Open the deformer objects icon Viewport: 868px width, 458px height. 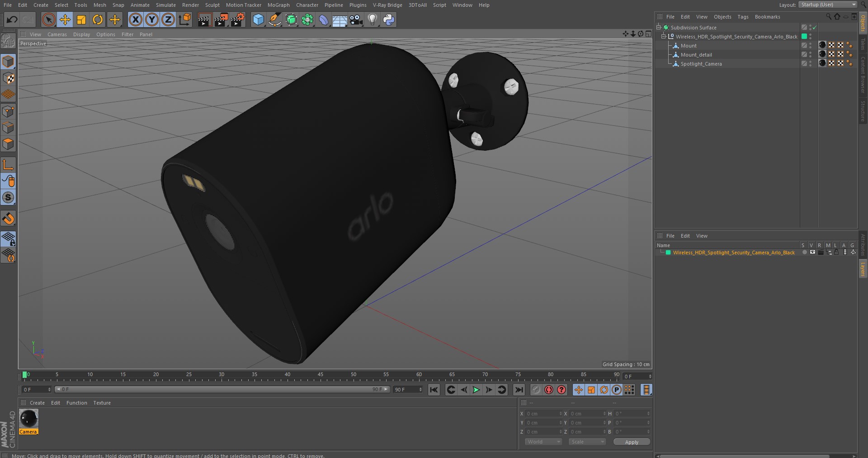point(324,19)
